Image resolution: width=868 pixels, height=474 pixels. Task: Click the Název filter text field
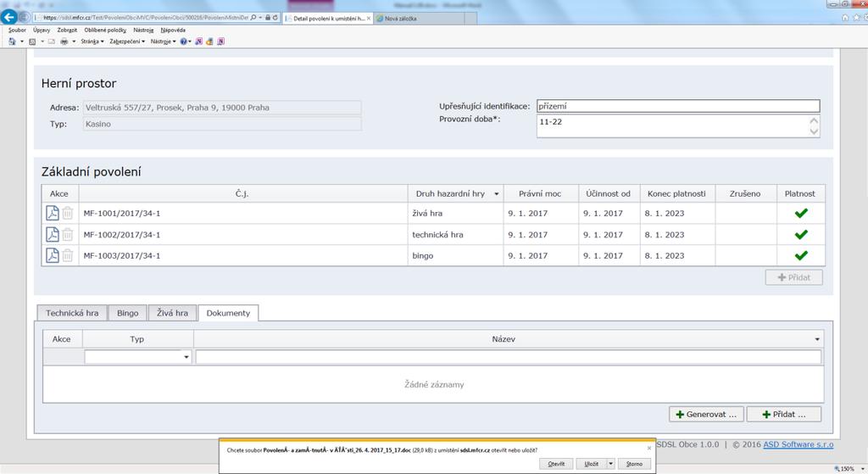tap(509, 357)
